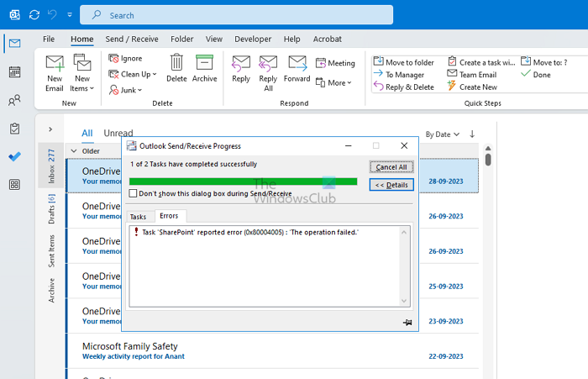Viewport: 588px width, 379px height.
Task: Run the Reply & Delete quick step
Action: click(404, 87)
